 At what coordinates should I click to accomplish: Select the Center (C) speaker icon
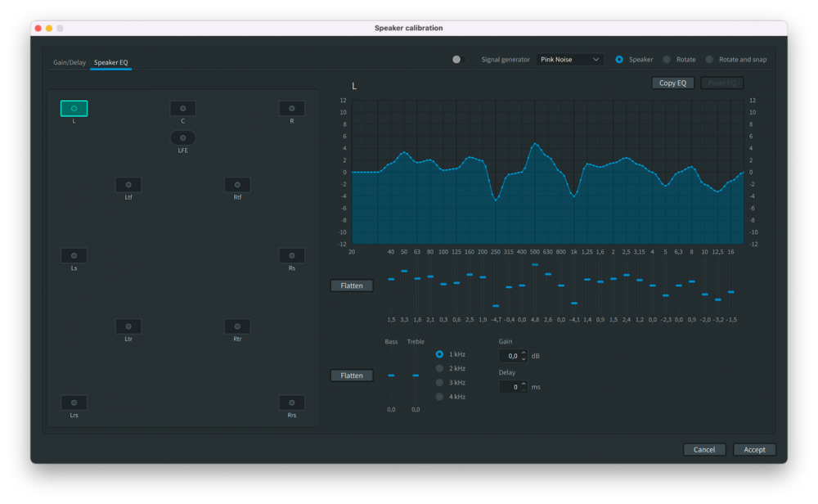182,109
